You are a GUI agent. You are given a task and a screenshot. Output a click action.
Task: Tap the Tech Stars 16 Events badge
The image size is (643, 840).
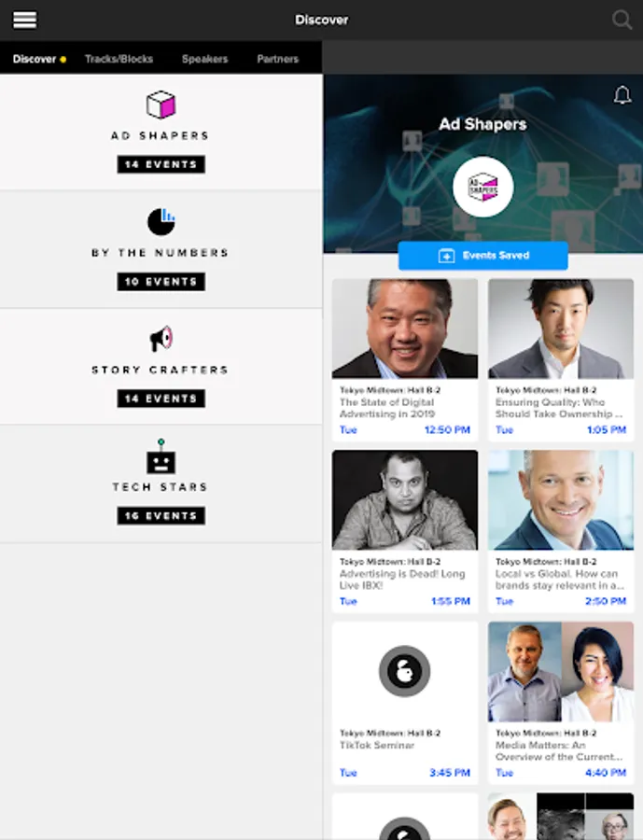(161, 516)
